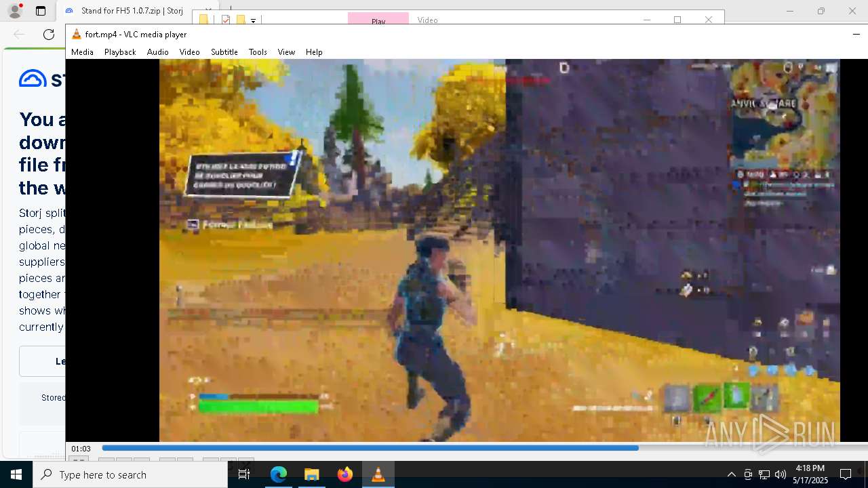Click the Edge profile avatar icon
This screenshot has height=488, width=868.
(14, 11)
